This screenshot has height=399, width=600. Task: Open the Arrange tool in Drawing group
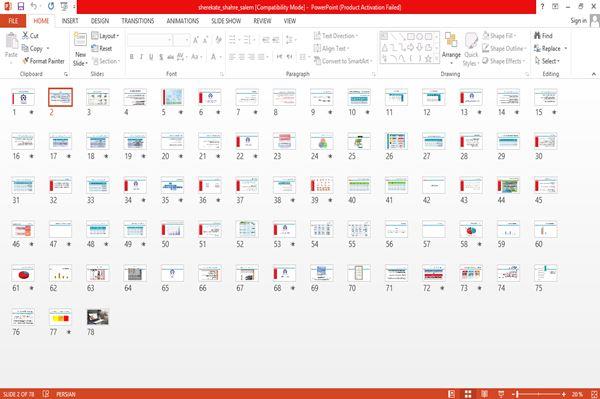[451, 47]
